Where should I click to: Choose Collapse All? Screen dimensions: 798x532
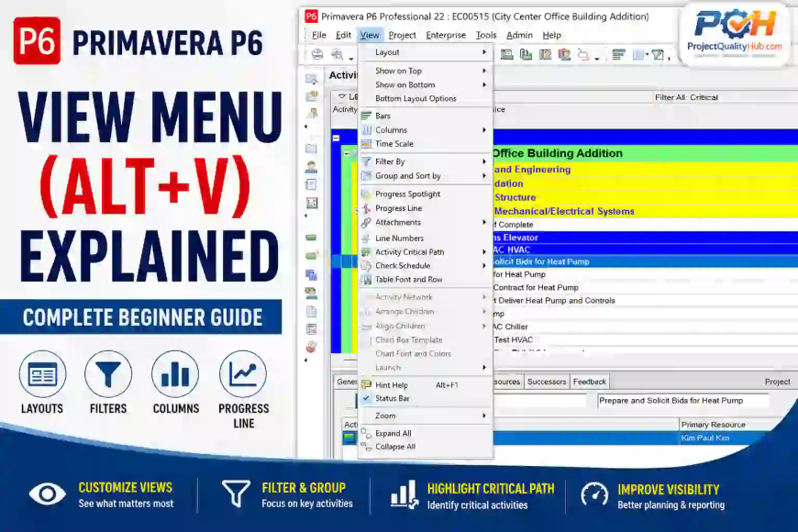click(x=426, y=447)
